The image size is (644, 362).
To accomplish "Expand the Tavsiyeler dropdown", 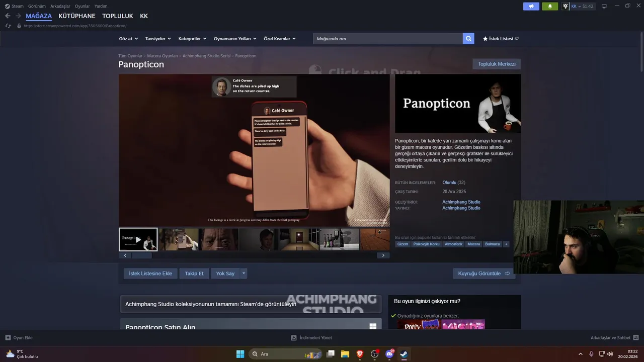I will (158, 39).
